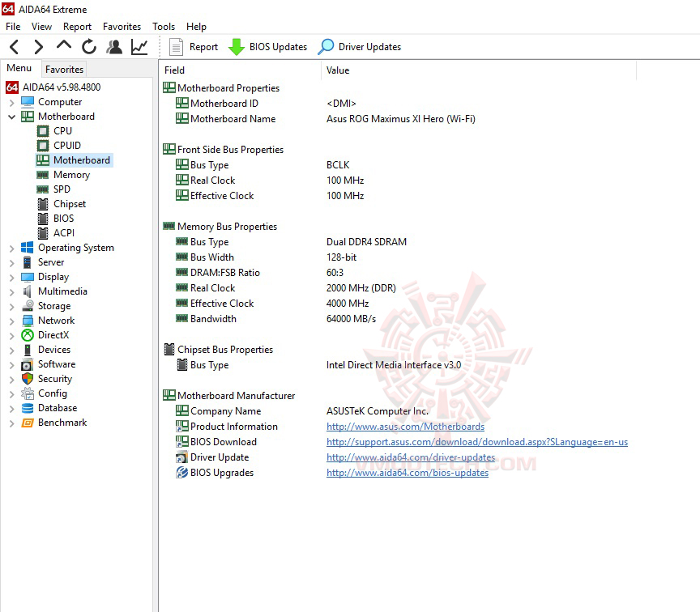Click the Back navigation arrow

15,47
